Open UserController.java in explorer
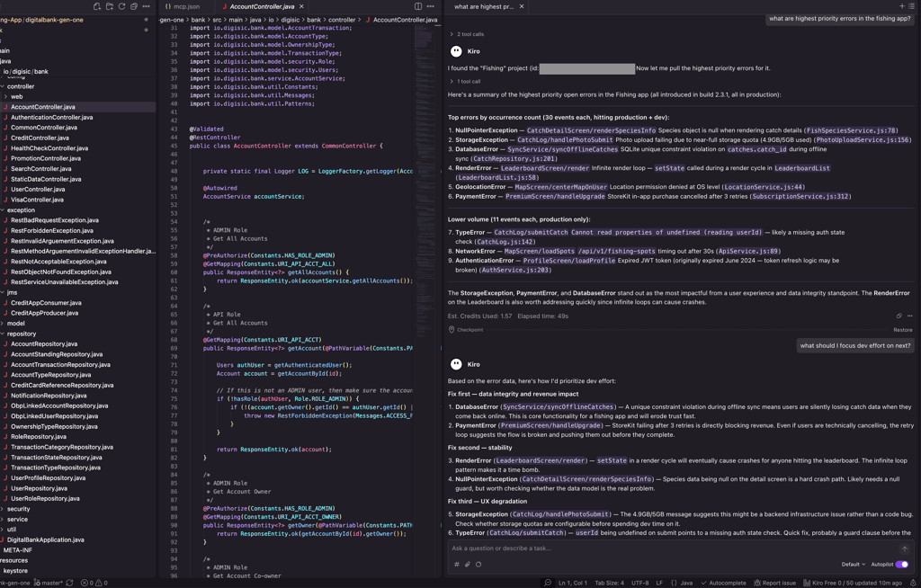Screen dimensions: 921x588 (x=38, y=189)
